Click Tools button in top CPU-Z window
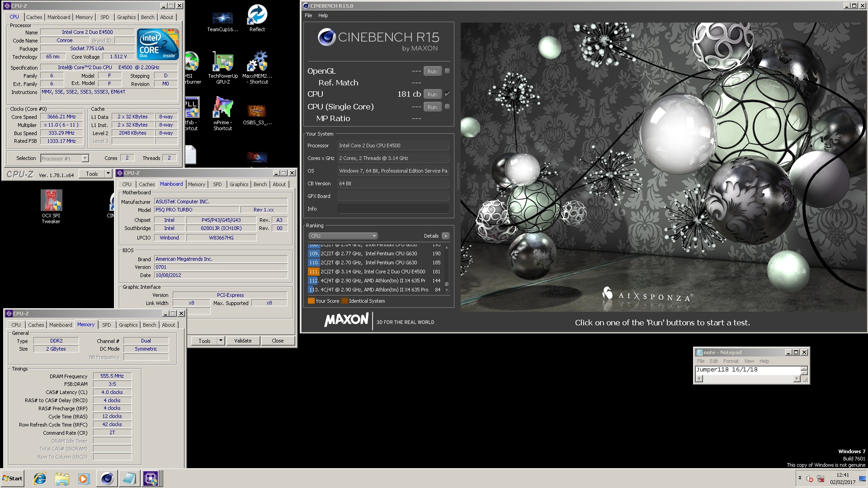 pyautogui.click(x=92, y=174)
